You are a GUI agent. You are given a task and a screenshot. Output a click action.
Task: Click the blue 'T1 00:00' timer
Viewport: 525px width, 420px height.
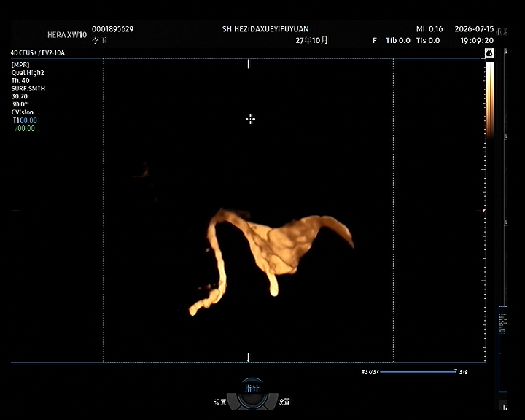point(25,120)
